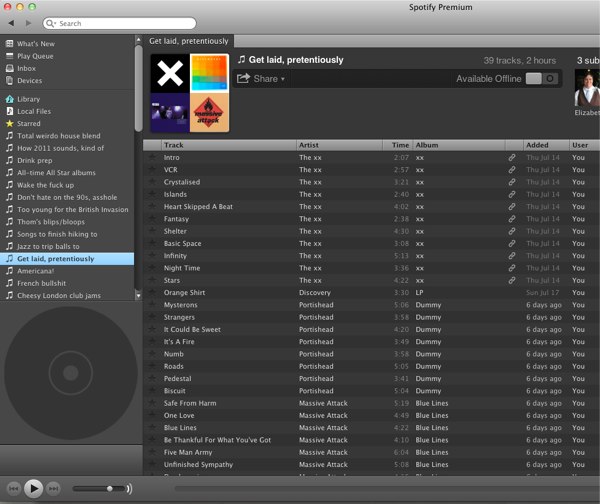600x504 pixels.
Task: Open the 'Americana!' playlist
Action: pos(36,271)
